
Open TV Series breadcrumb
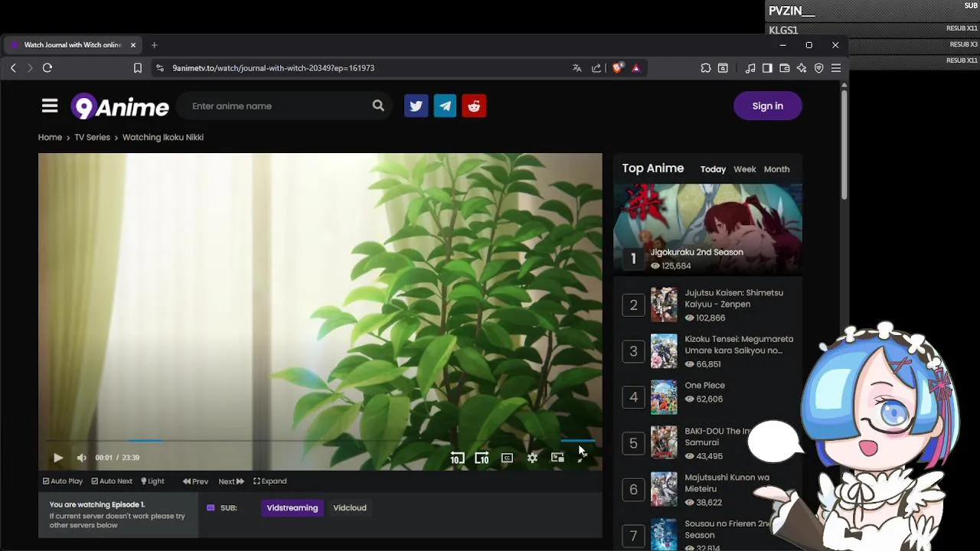pos(92,138)
